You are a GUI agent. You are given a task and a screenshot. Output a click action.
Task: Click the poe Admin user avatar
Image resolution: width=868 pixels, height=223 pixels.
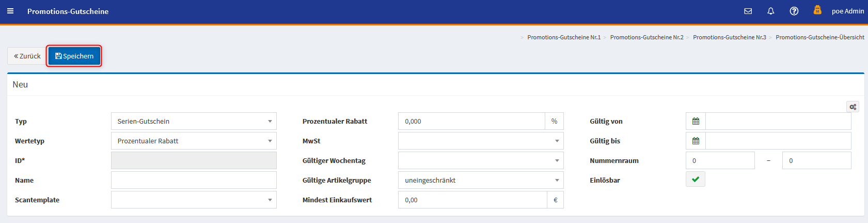pos(817,10)
